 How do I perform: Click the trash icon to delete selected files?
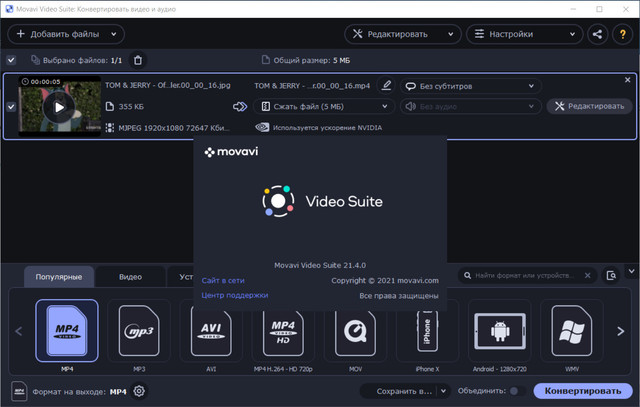tap(138, 60)
